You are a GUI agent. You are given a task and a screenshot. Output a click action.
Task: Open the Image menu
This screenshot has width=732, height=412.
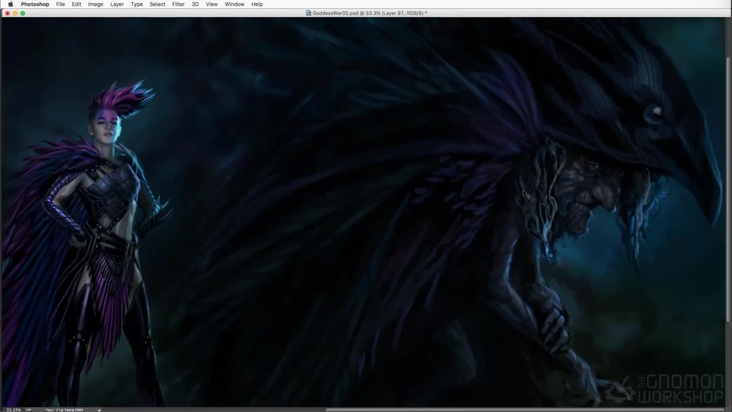[96, 4]
